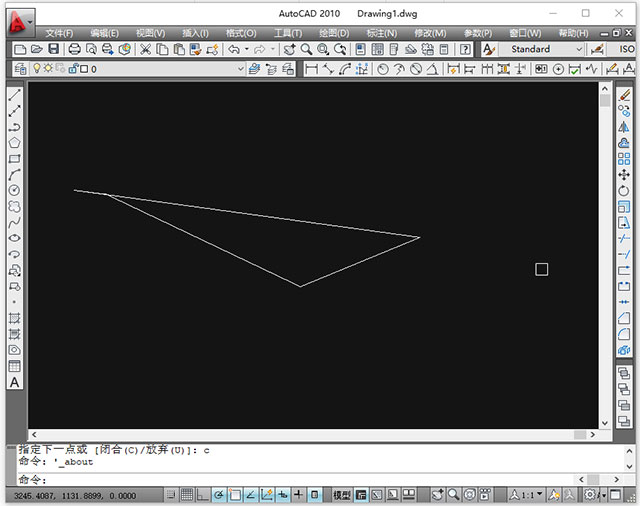
Task: Toggle Dynamic UCS in status bar
Action: (267, 495)
